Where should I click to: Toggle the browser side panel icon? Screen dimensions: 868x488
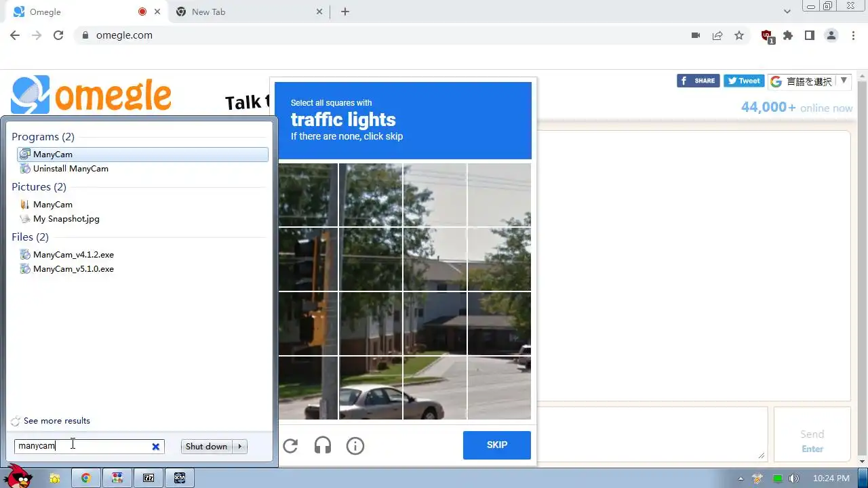(x=810, y=35)
